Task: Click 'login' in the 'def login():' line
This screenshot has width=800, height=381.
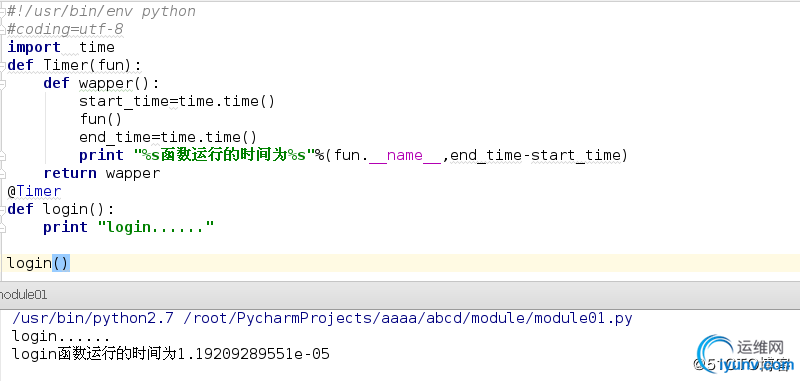Action: (x=65, y=209)
